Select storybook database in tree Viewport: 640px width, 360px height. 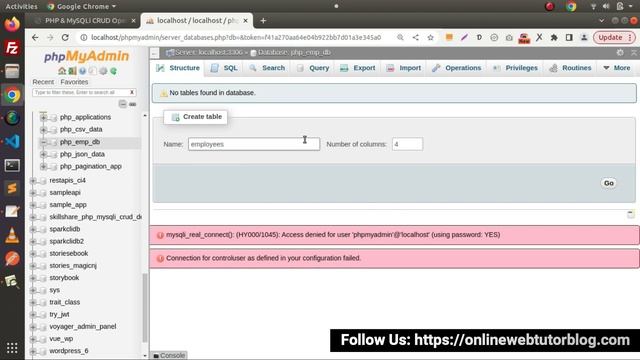click(64, 278)
